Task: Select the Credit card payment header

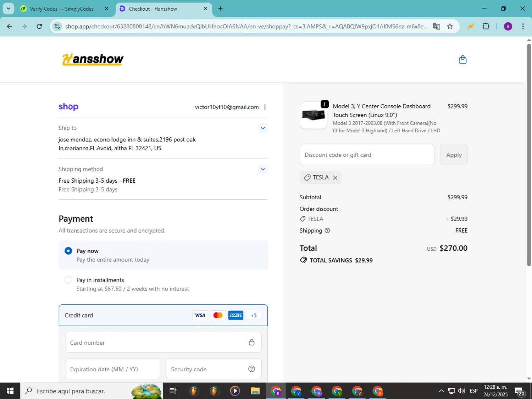Action: click(163, 315)
